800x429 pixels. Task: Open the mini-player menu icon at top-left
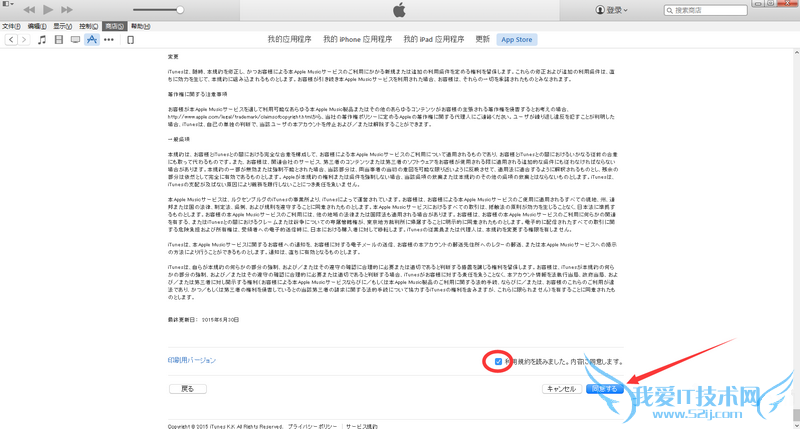[x=8, y=4]
